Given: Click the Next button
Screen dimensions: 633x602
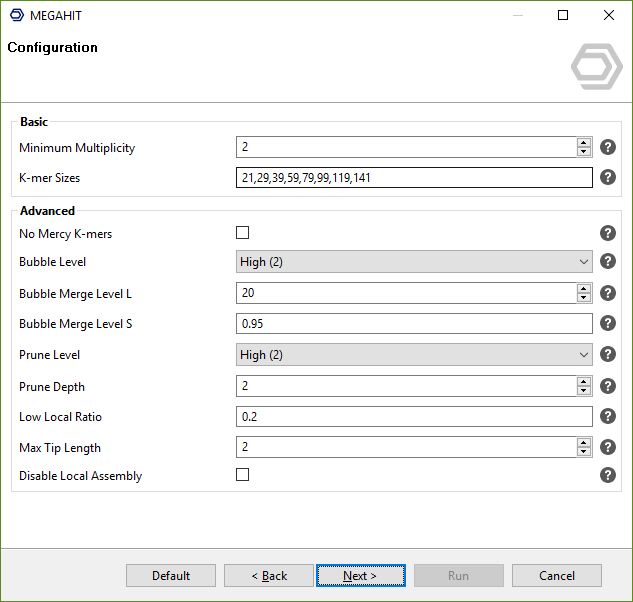Looking at the screenshot, I should [360, 576].
